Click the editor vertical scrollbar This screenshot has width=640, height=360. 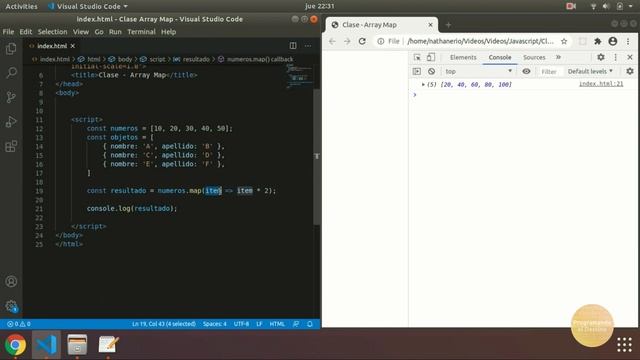(317, 156)
